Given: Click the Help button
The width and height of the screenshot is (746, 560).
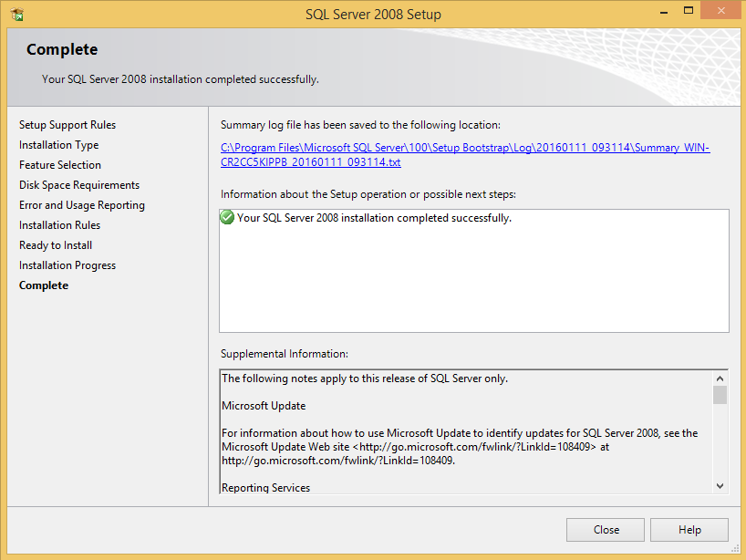Looking at the screenshot, I should [689, 530].
